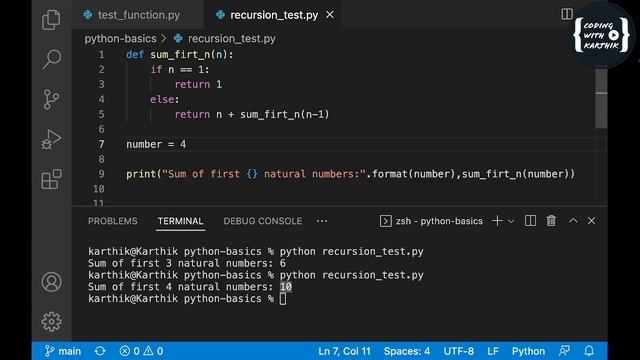Close the recursion_test.py tab
The image size is (640, 360).
coord(330,15)
